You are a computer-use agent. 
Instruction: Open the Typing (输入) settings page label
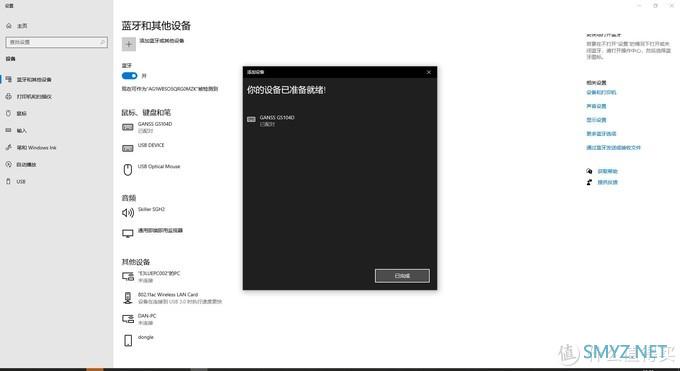tap(21, 131)
